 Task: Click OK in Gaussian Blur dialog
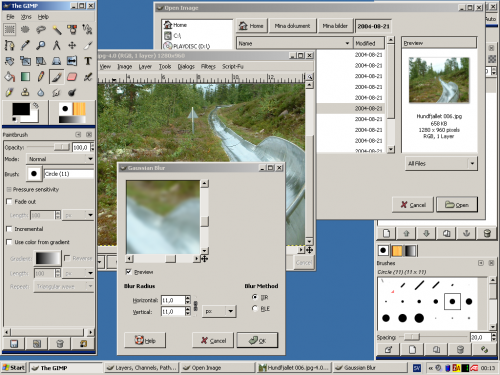coord(257,340)
